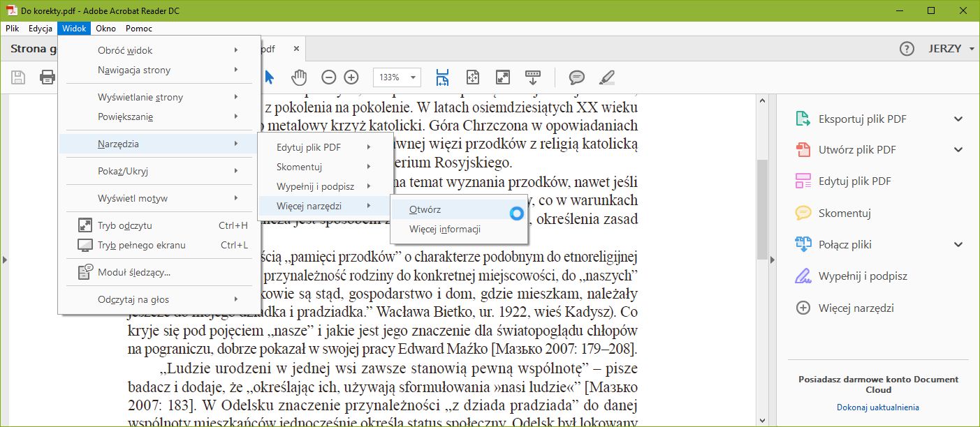This screenshot has height=427, width=980.
Task: Click the Dokonaj uaktualnienia link
Action: (x=877, y=407)
